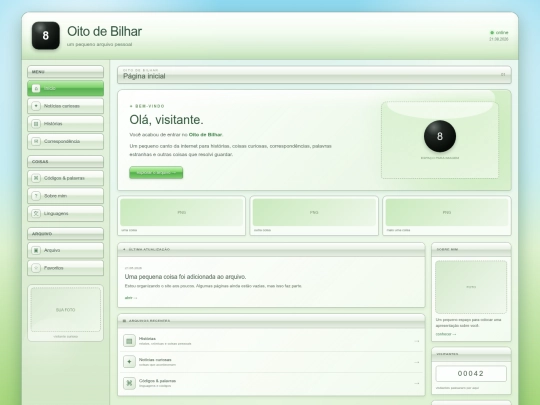This screenshot has height=405, width=540.
Task: Click the Arquivo sidebar icon
Action: point(36,250)
